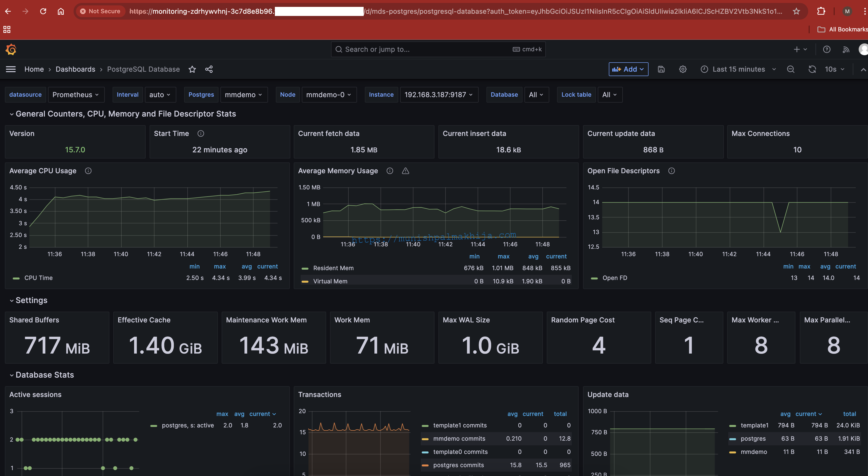This screenshot has height=476, width=868.
Task: Collapse the top toolbar with up chevron
Action: pyautogui.click(x=863, y=69)
